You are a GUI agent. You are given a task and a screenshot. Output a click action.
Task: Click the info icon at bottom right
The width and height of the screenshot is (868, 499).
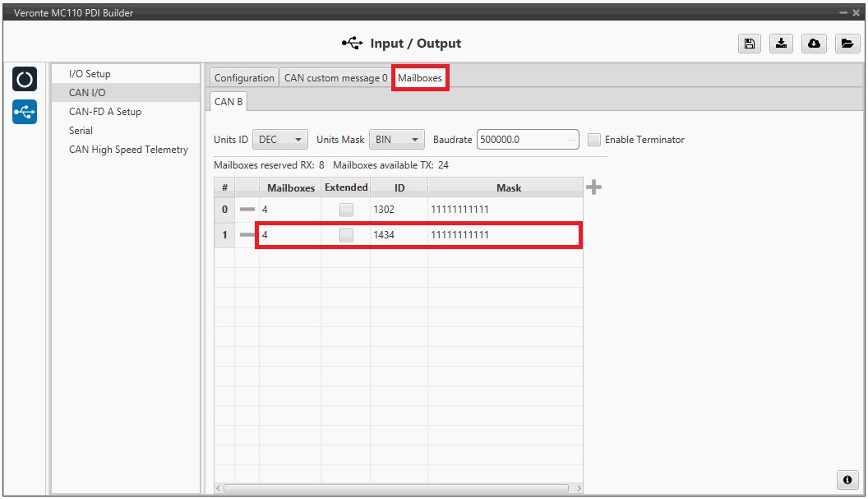846,479
